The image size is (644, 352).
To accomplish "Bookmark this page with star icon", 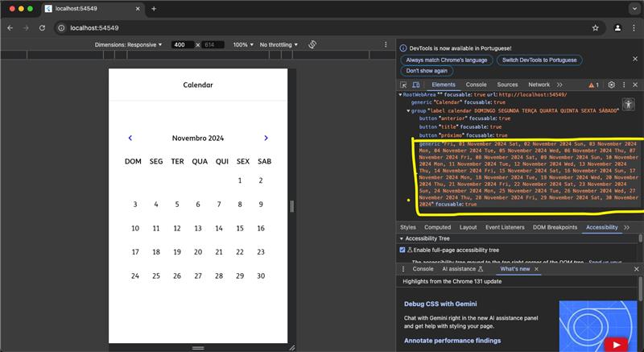I will pos(595,27).
